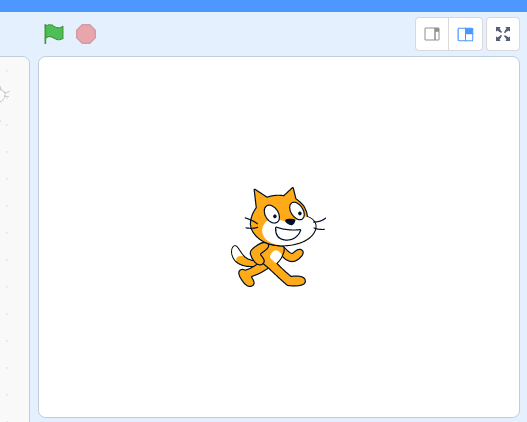Enter full screen stage mode

[503, 34]
